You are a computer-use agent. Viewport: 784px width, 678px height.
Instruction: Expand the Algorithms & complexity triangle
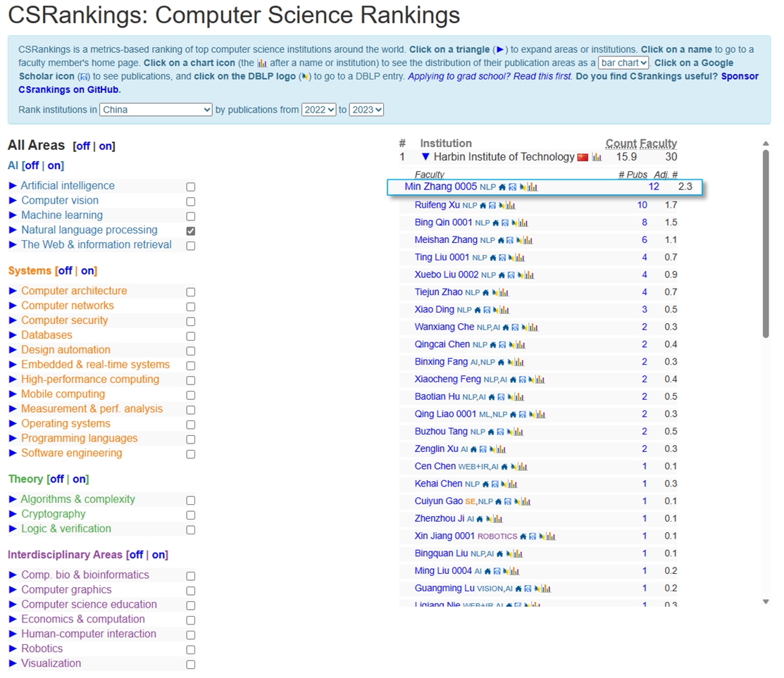[13, 499]
